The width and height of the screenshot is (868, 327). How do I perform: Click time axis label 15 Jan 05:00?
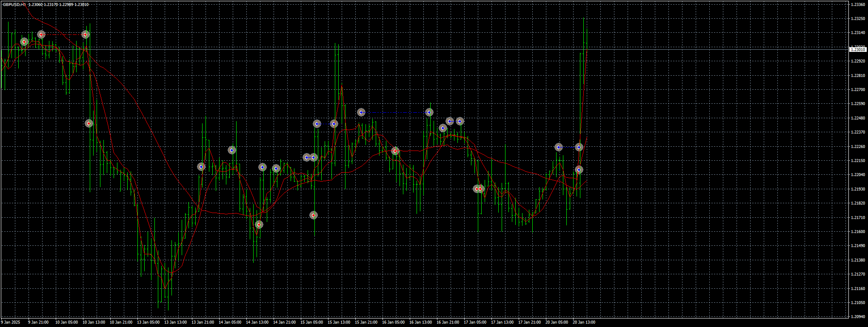coord(311,322)
